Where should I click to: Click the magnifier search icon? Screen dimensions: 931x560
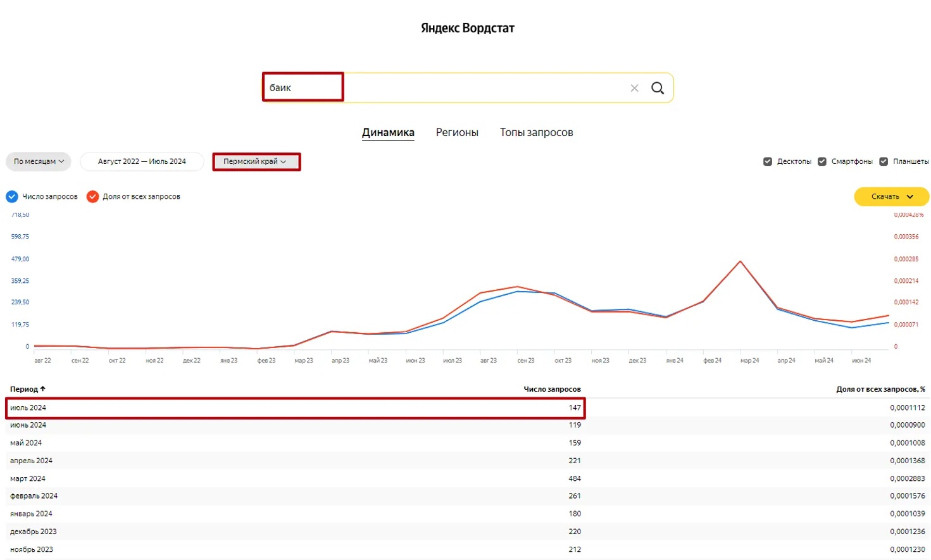pyautogui.click(x=658, y=88)
